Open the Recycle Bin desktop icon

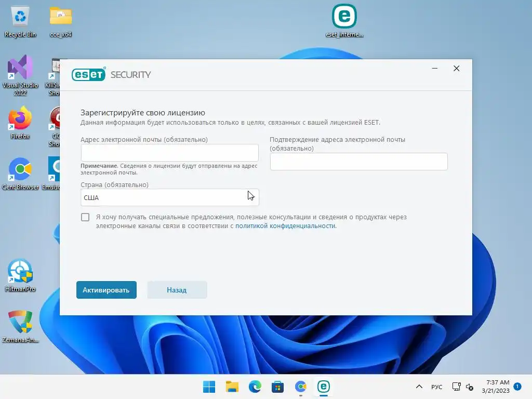tap(20, 22)
